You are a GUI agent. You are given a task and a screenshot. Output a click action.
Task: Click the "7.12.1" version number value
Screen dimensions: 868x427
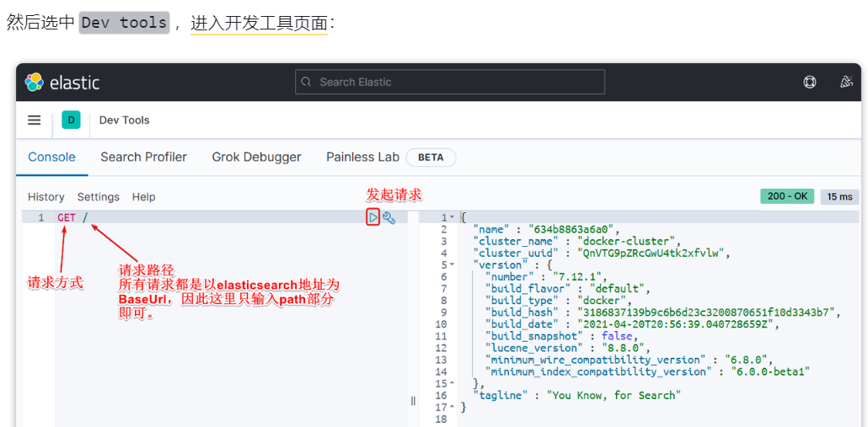coord(578,276)
